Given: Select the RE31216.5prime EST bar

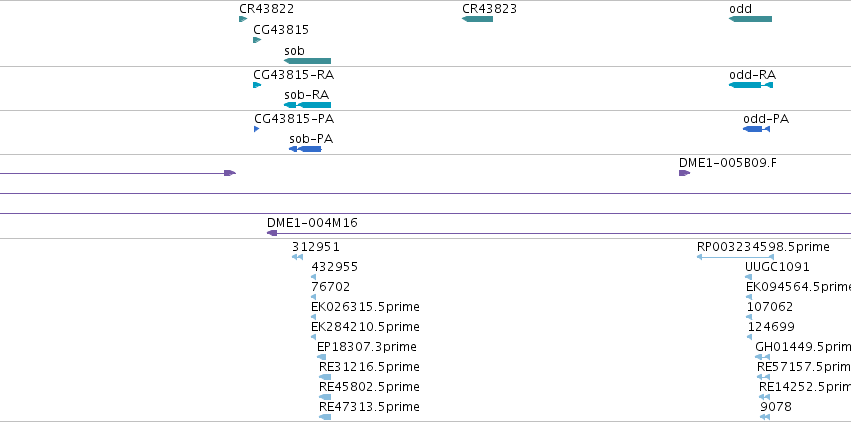Looking at the screenshot, I should (325, 377).
